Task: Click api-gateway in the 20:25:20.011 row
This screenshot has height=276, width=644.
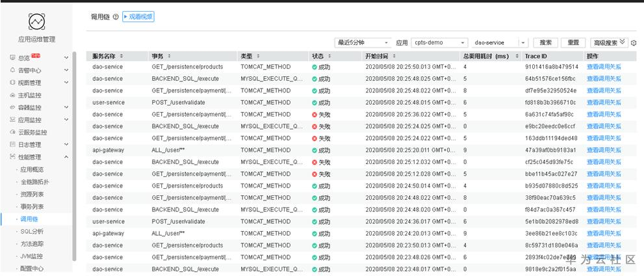Action: [x=108, y=150]
